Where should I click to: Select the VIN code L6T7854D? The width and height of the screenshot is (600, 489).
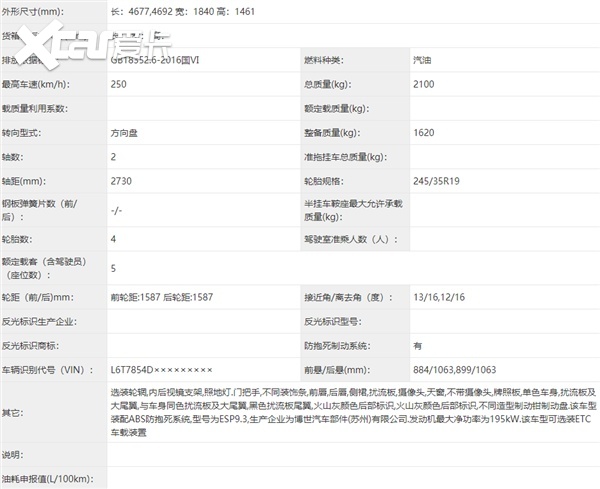161,370
